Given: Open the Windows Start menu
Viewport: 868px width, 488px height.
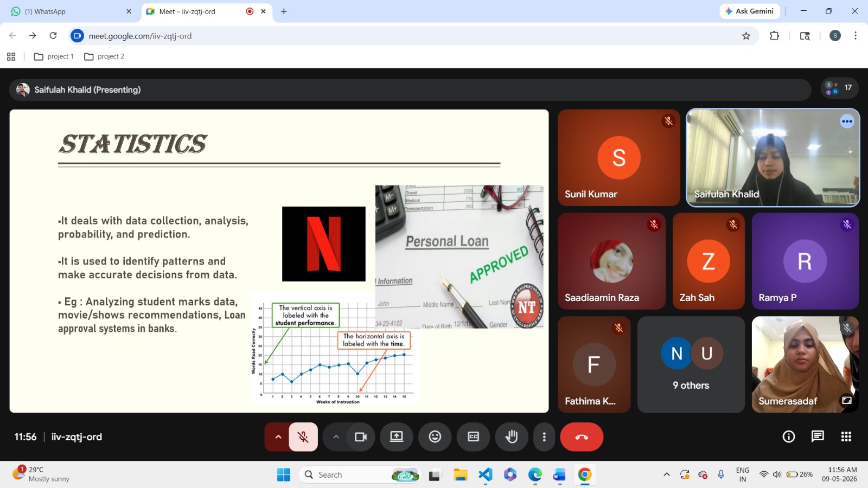Looking at the screenshot, I should [284, 475].
